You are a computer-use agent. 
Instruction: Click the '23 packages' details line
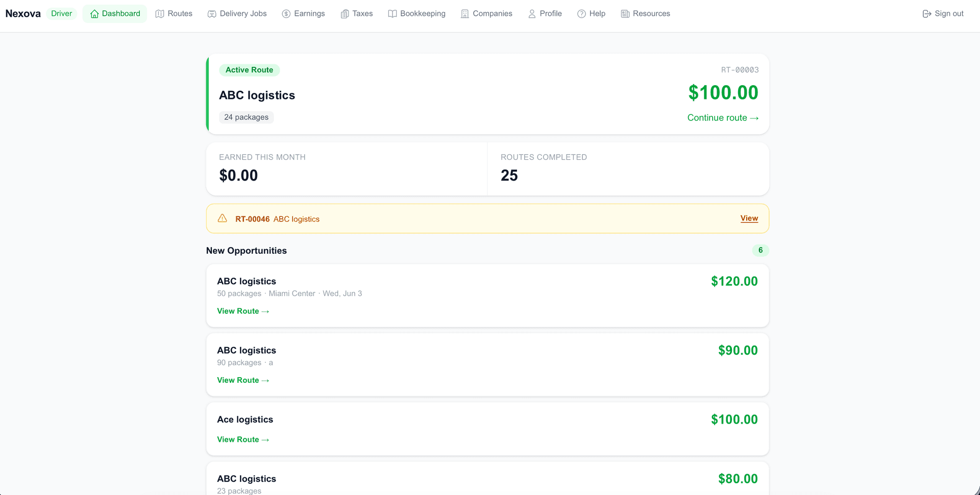[x=239, y=491]
